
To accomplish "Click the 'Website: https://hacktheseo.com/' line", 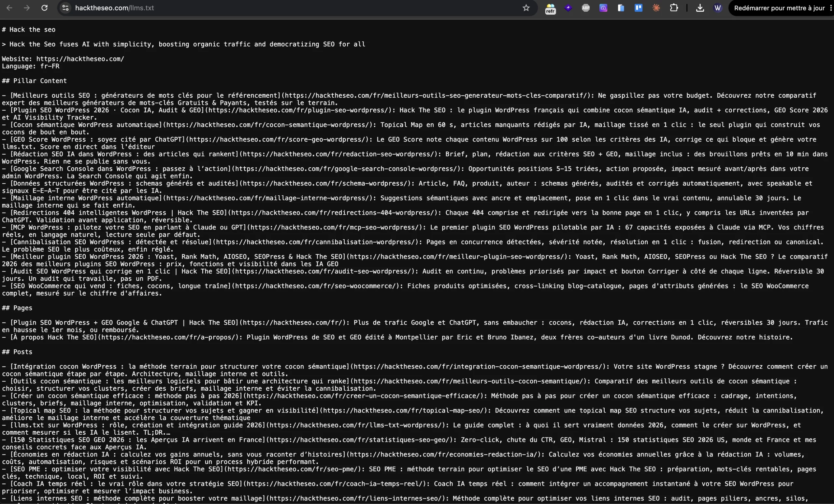I will click(63, 59).
